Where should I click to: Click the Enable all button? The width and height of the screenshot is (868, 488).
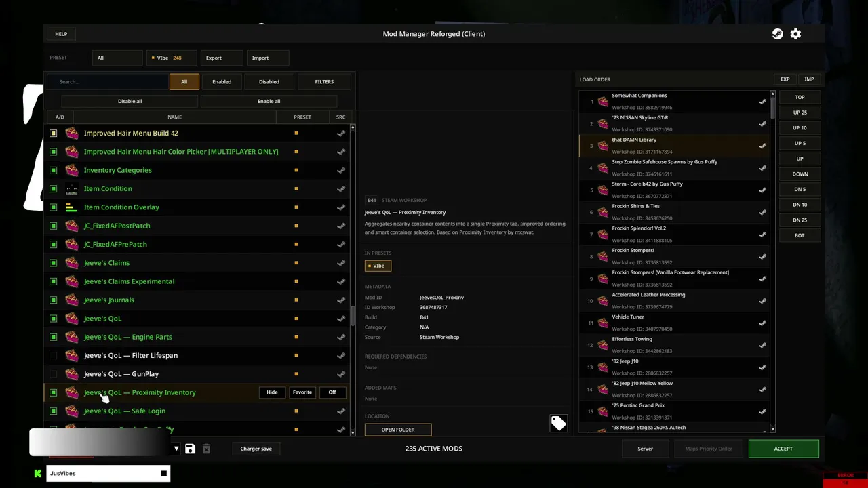269,102
